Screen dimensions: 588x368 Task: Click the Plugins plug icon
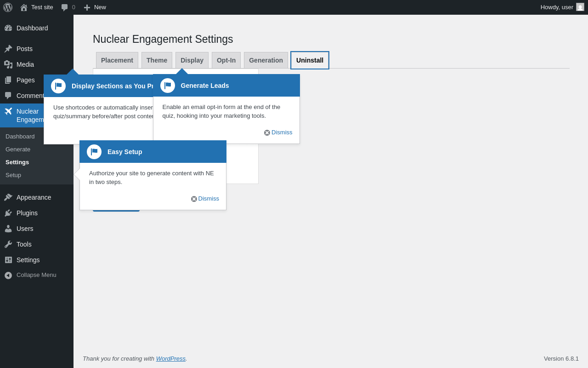8,213
